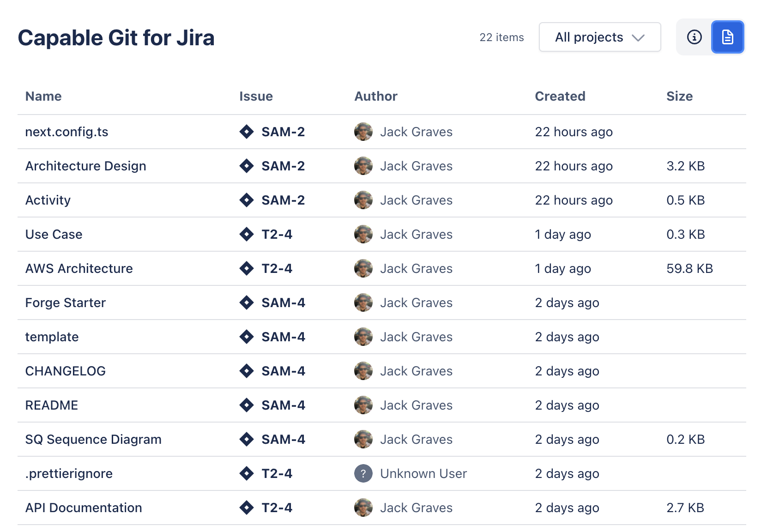The width and height of the screenshot is (761, 532).
Task: Open the CHANGELOG file entry
Action: coord(65,371)
